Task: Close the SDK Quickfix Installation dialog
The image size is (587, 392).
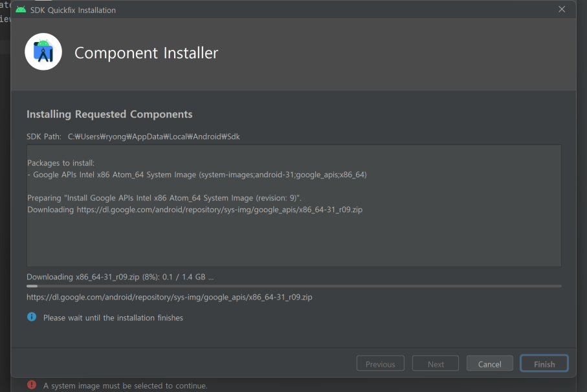Action: 562,9
